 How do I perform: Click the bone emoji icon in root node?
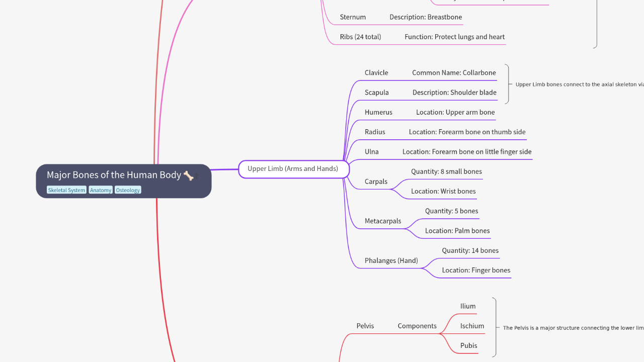189,175
